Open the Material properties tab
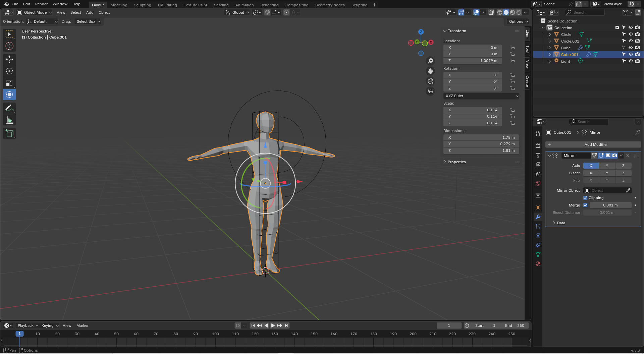Viewport: 644px width, 354px height. click(x=538, y=264)
